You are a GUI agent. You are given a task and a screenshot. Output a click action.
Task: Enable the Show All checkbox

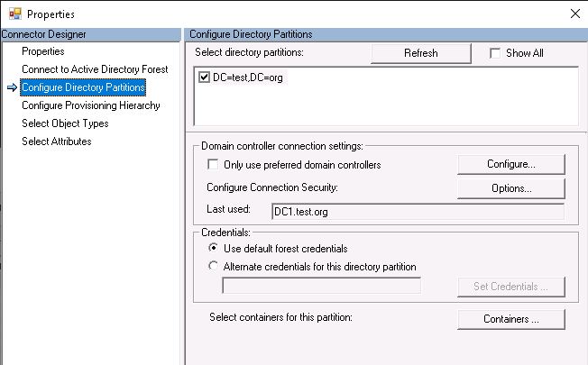click(x=495, y=53)
